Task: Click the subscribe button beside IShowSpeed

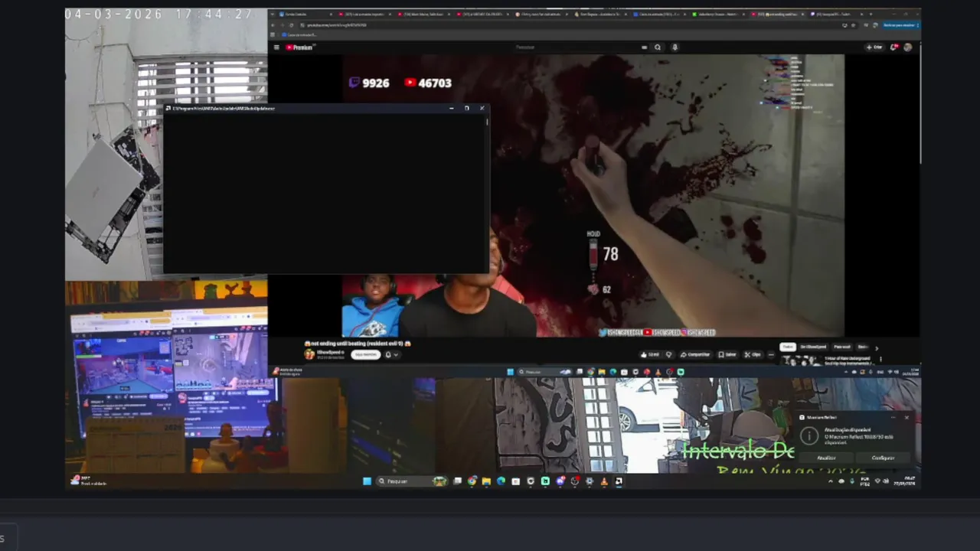Action: click(365, 354)
